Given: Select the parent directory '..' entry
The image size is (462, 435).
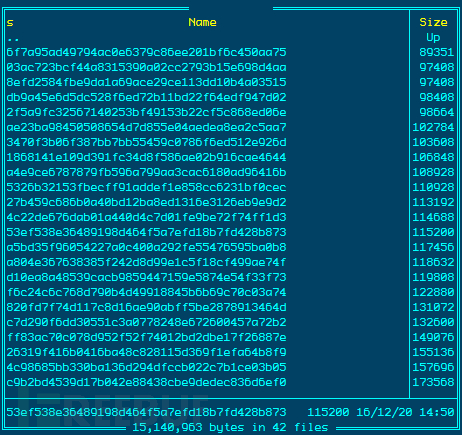Looking at the screenshot, I should pos(13,38).
